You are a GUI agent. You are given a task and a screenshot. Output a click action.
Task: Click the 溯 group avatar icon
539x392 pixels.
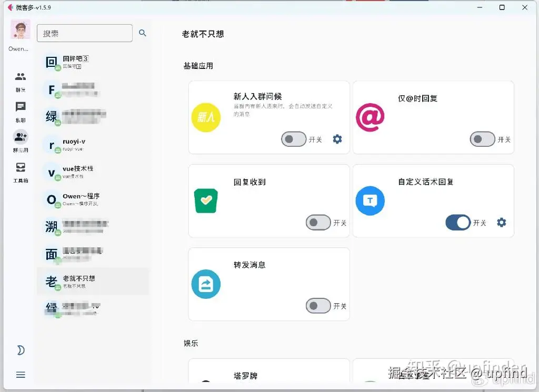tap(52, 227)
